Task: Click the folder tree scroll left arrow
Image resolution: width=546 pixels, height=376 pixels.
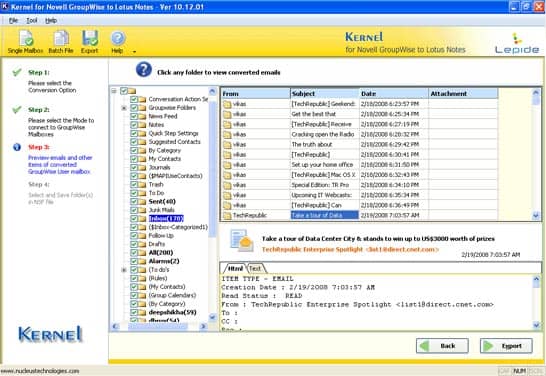Action: click(115, 326)
